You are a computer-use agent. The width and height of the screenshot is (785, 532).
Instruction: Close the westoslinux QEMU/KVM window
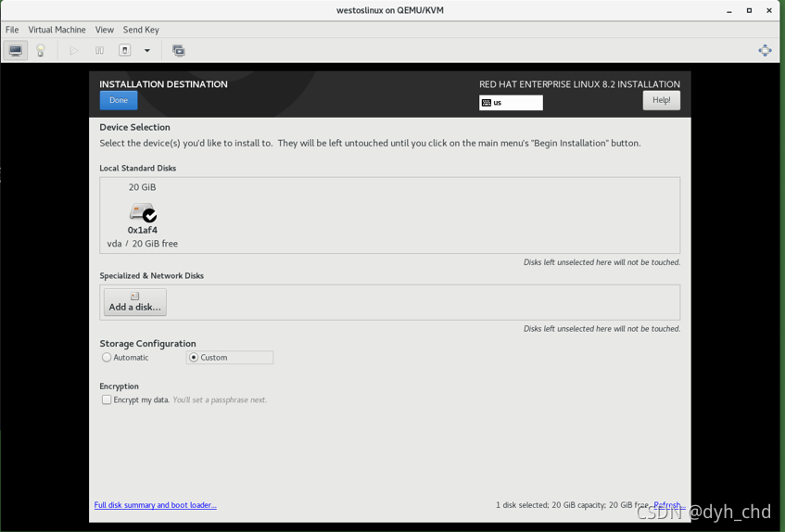769,10
